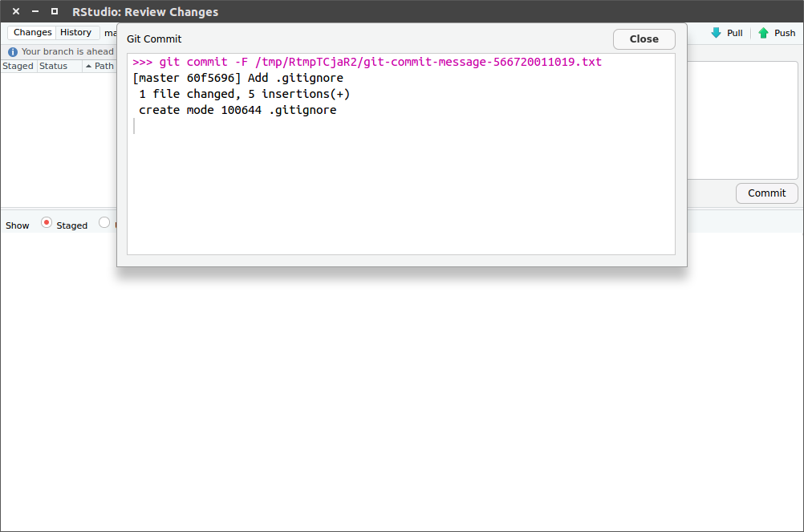This screenshot has height=532, width=804.
Task: Click the green Push up-arrow icon
Action: click(x=762, y=33)
